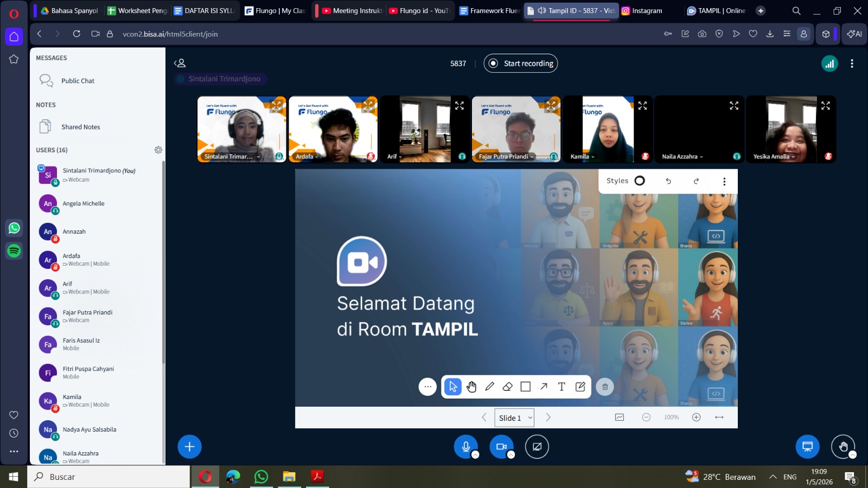Screen dimensions: 868x488
Task: Go to the previous slide arrow
Action: point(484,418)
